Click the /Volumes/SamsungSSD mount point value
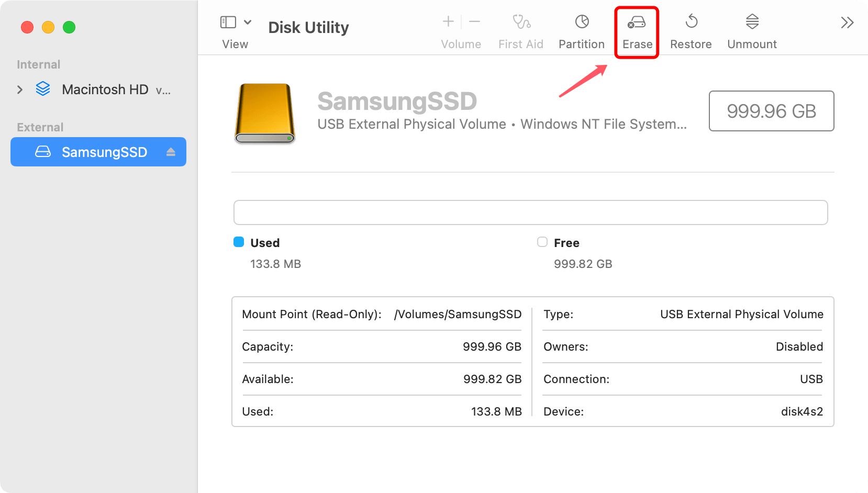868x493 pixels. 458,314
